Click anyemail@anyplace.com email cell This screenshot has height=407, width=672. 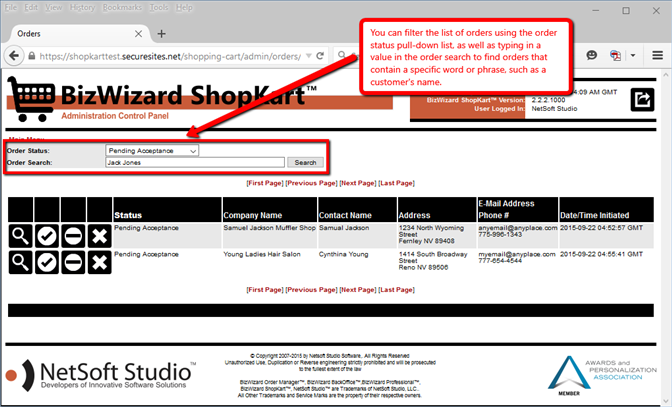[x=518, y=228]
